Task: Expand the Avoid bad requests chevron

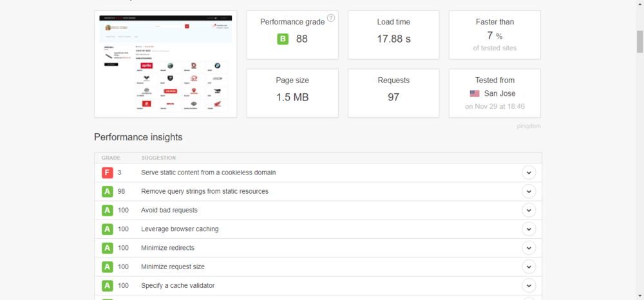Action: click(x=529, y=211)
